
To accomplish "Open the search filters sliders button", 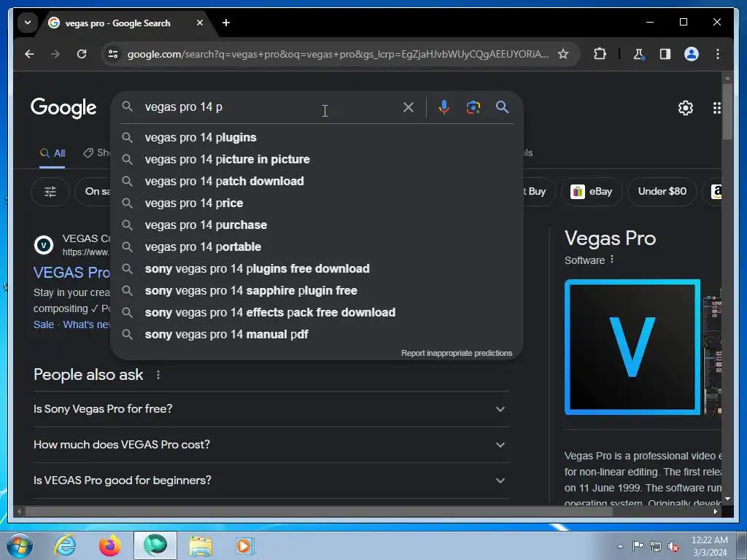I will 50,192.
